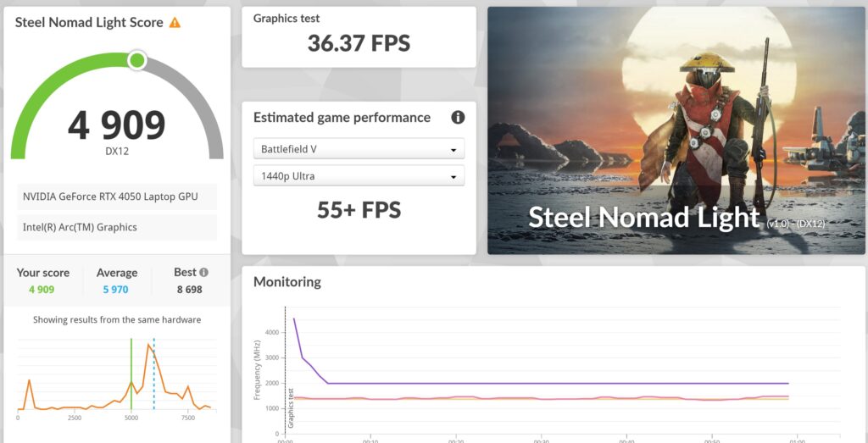Click the NVIDIA GeForce RTX 4050 Laptop GPU row
The height and width of the screenshot is (443, 868).
[117, 197]
